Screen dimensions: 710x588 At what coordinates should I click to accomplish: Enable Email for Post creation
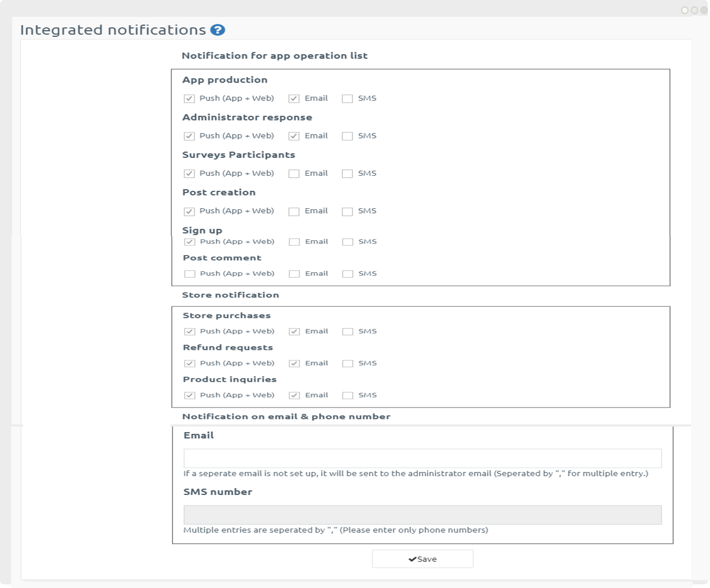pos(294,211)
